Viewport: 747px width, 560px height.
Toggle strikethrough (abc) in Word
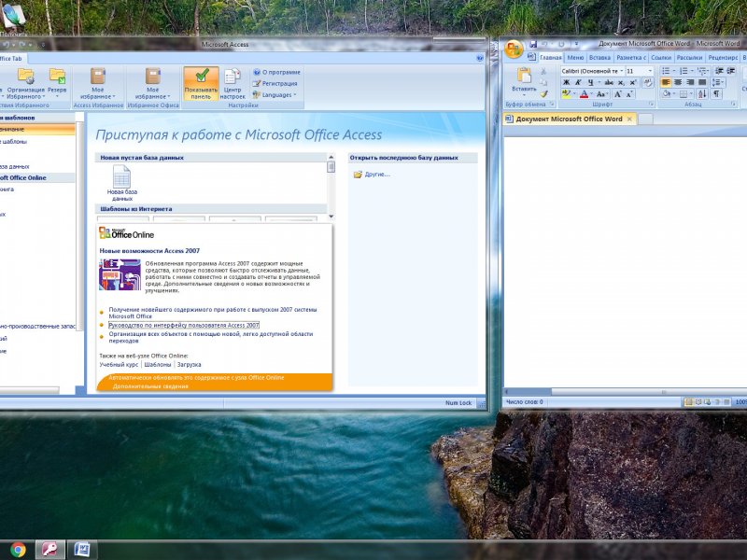[609, 82]
